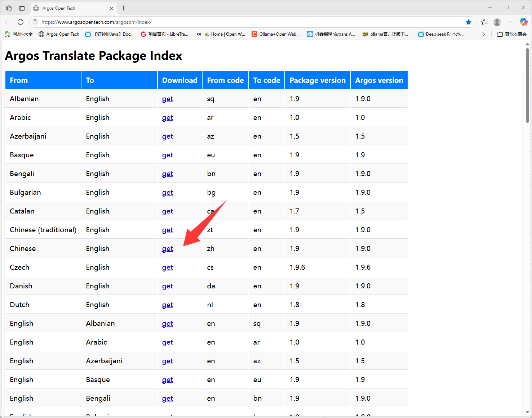
Task: Open the Settings and more menu
Action: pyautogui.click(x=510, y=22)
